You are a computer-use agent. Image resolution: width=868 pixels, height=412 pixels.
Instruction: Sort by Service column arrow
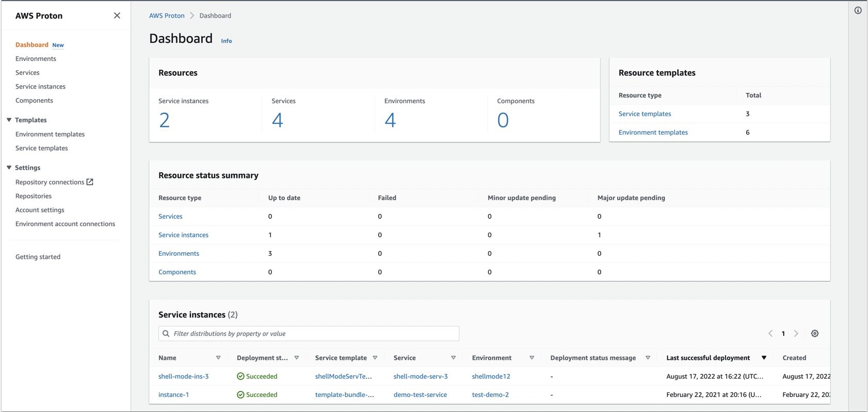click(454, 358)
